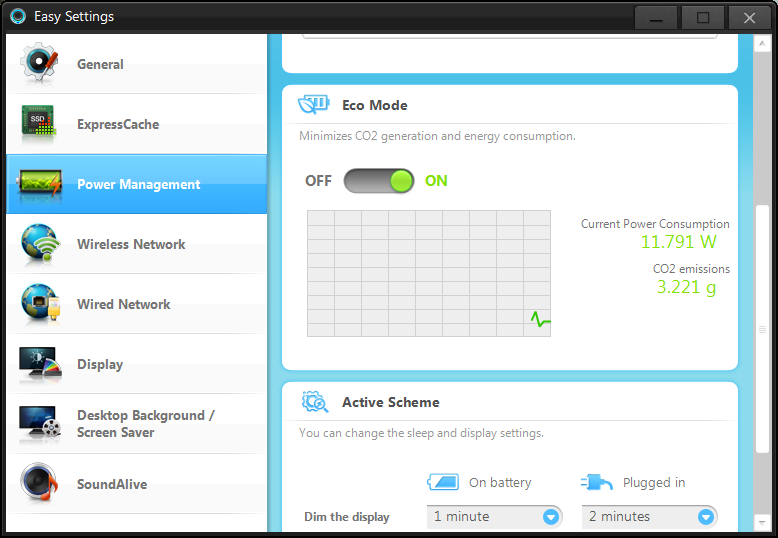The image size is (778, 538).
Task: Click the Wireless Network globe icon
Action: pos(40,244)
